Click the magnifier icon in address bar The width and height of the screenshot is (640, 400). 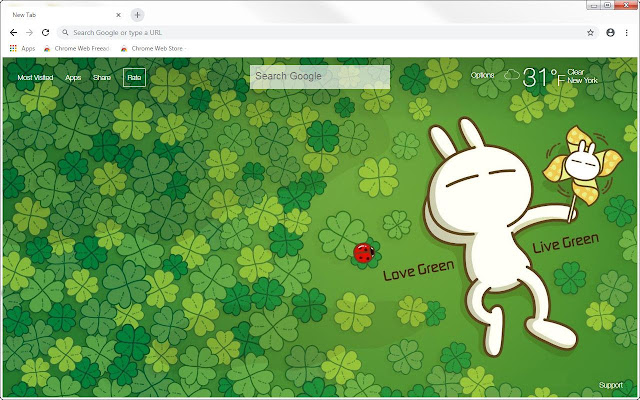(x=65, y=33)
